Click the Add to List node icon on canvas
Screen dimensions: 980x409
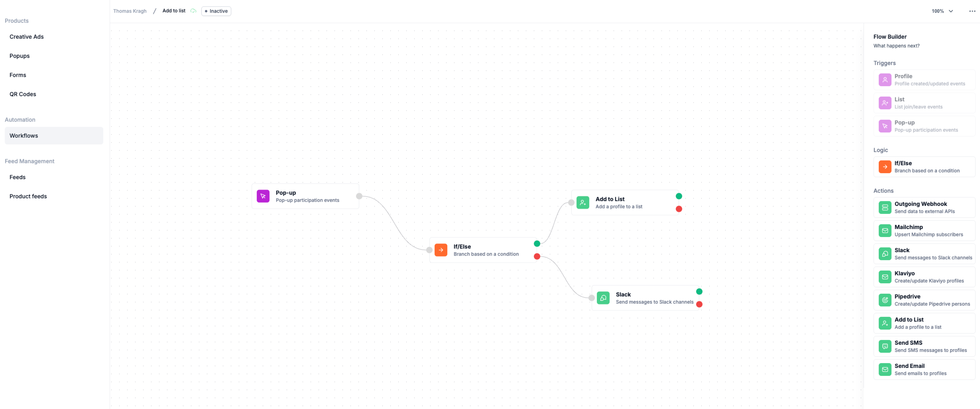[582, 203]
